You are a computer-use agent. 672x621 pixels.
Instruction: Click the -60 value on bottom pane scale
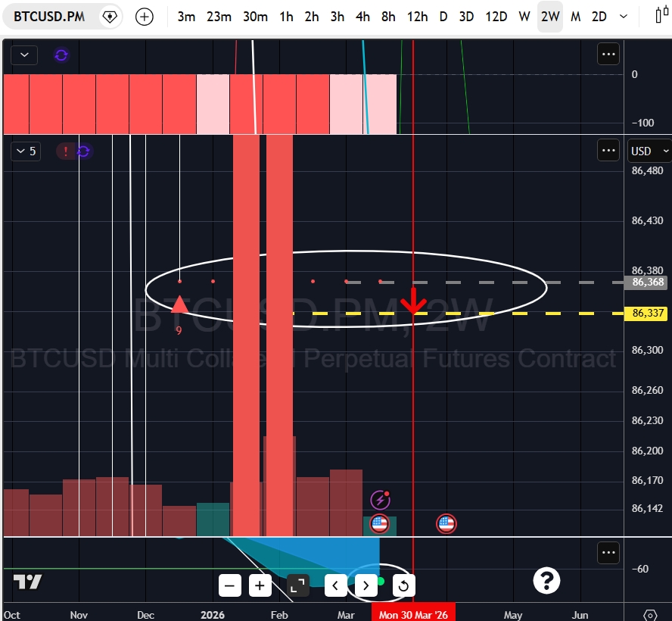coord(640,569)
